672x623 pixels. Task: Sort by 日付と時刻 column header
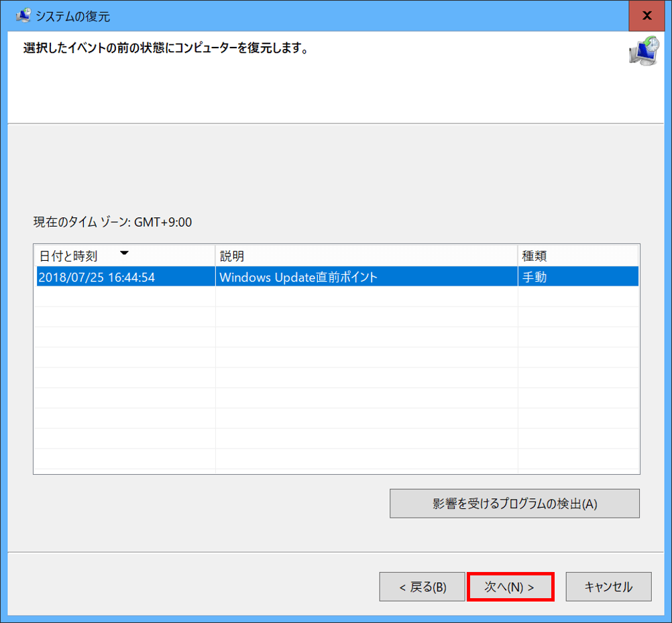click(124, 256)
